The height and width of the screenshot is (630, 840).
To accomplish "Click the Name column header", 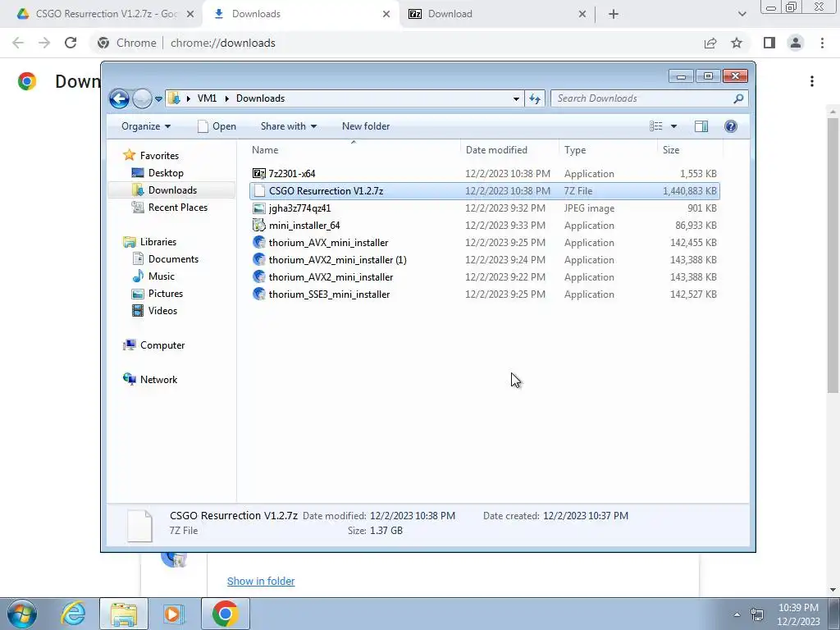I will pyautogui.click(x=354, y=150).
